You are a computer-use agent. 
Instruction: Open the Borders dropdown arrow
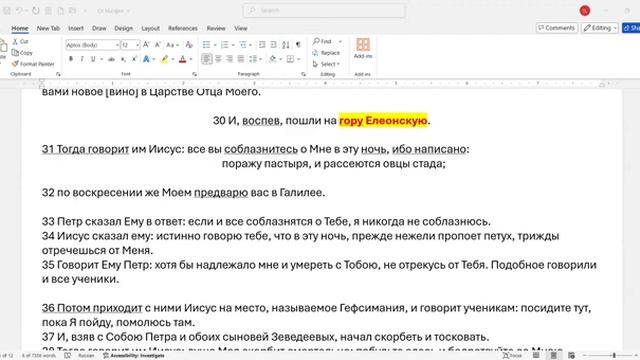coord(299,60)
